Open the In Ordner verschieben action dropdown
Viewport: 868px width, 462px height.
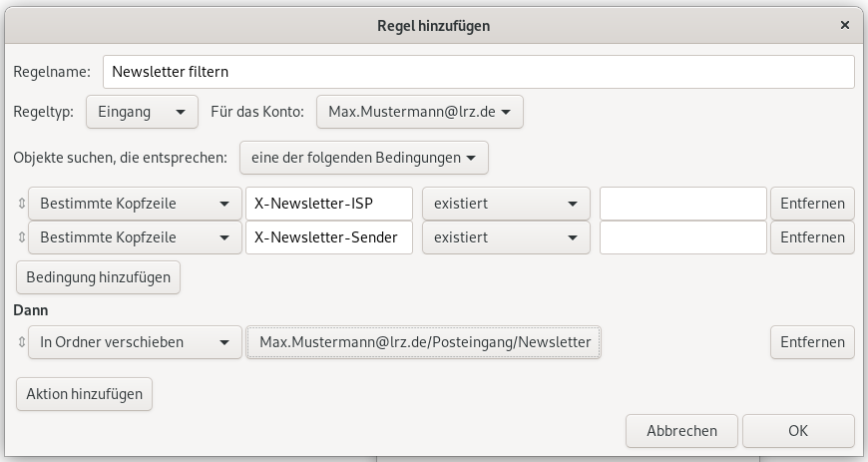point(135,342)
